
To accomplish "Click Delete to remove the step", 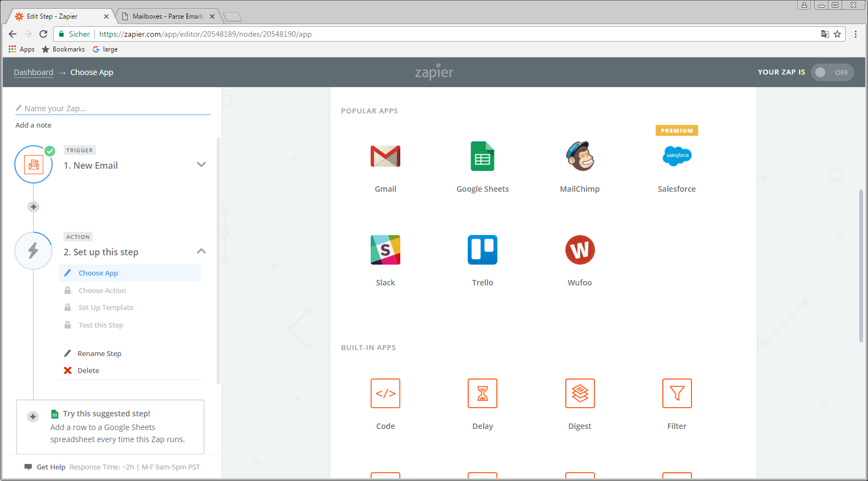I will 88,371.
